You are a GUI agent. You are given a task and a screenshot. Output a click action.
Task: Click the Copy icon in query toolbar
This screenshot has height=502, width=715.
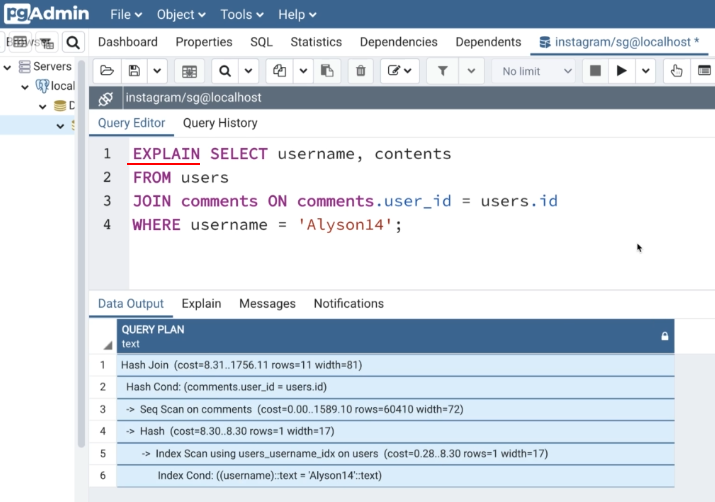point(279,71)
